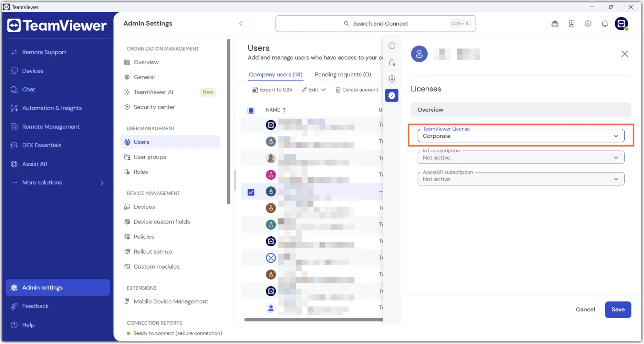This screenshot has height=344, width=644.
Task: Uncheck the selected user row checkbox
Action: (x=251, y=192)
